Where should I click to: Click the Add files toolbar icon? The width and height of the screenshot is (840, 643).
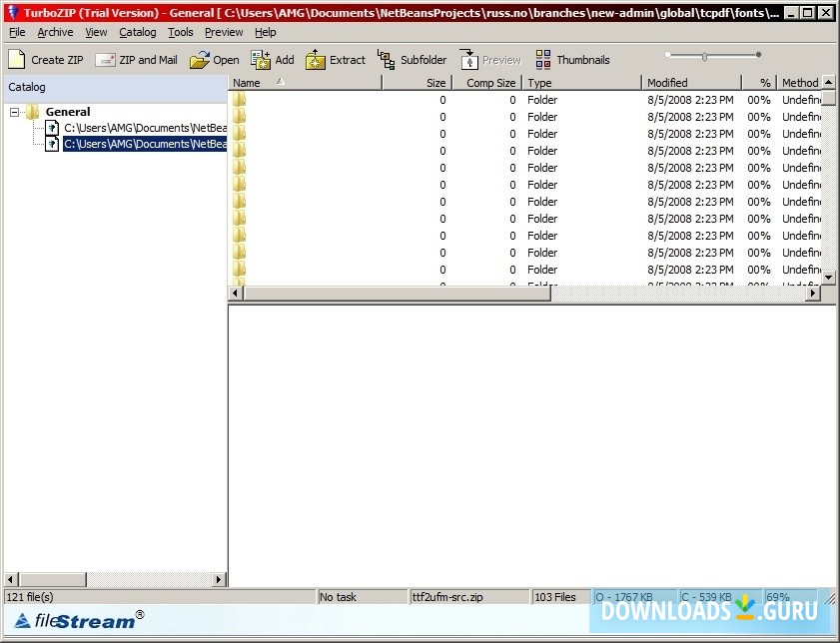pyautogui.click(x=261, y=60)
